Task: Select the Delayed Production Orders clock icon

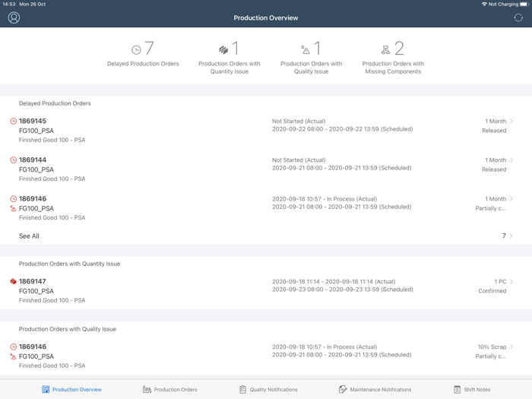Action: click(136, 50)
